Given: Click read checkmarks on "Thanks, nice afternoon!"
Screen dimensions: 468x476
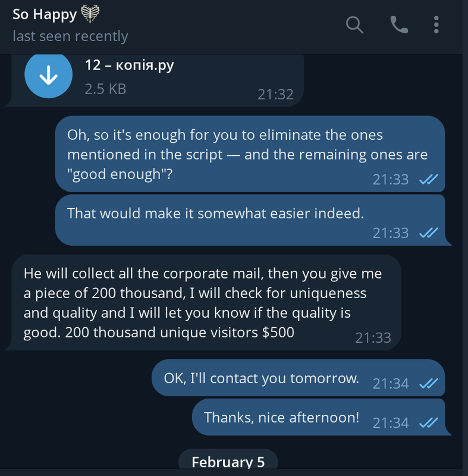Looking at the screenshot, I should pyautogui.click(x=429, y=423).
